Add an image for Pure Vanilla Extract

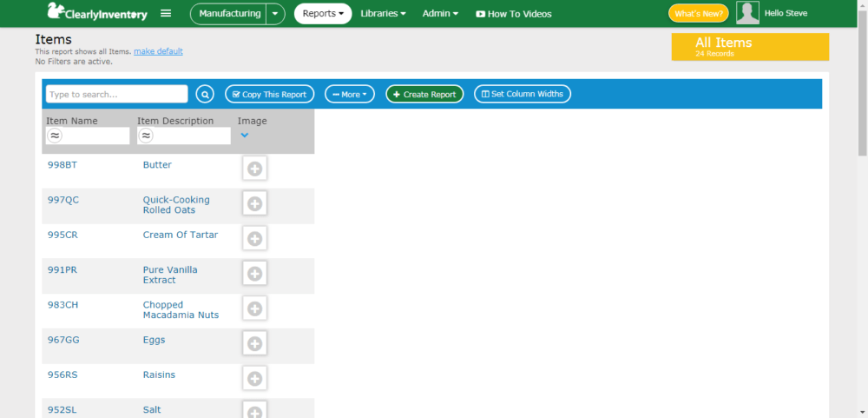254,273
